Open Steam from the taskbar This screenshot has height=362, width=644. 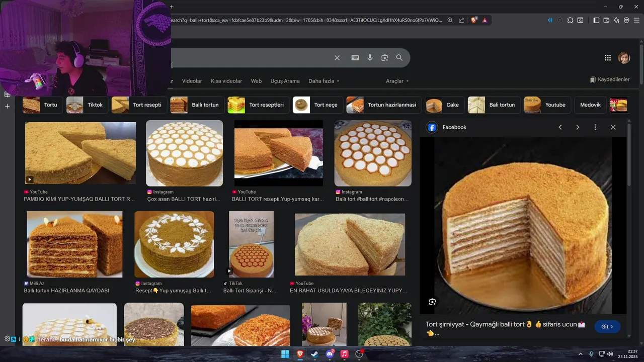[314, 354]
